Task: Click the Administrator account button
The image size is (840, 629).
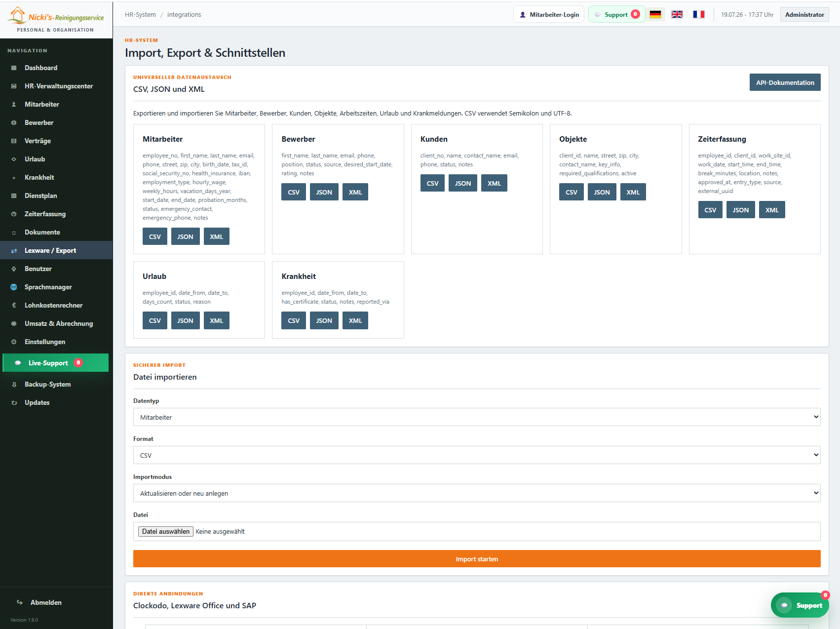Action: tap(804, 14)
